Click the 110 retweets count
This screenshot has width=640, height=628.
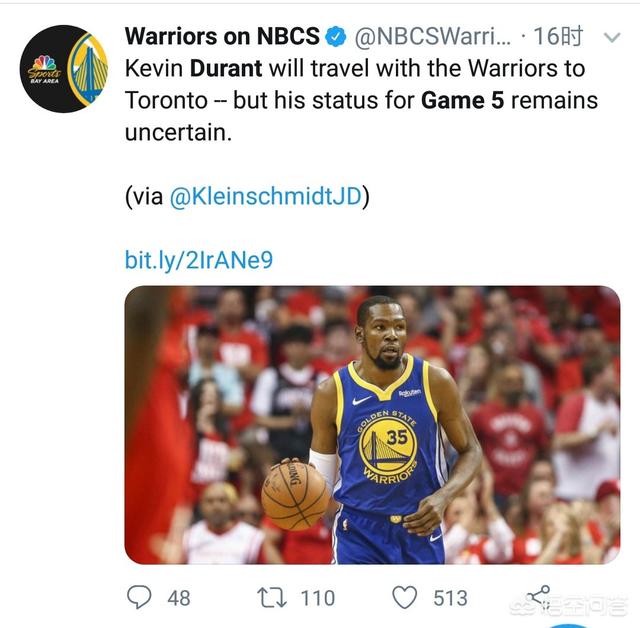pyautogui.click(x=317, y=598)
